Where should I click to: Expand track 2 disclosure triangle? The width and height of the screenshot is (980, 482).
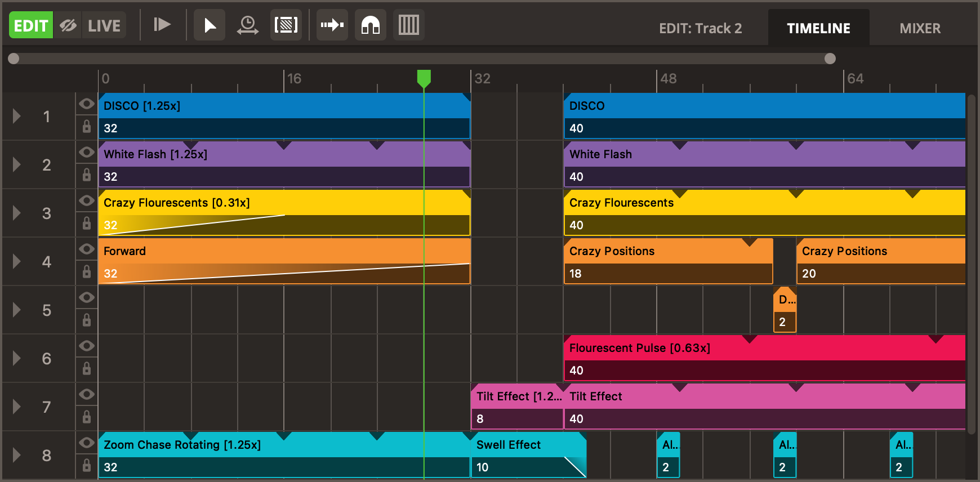pyautogui.click(x=17, y=164)
